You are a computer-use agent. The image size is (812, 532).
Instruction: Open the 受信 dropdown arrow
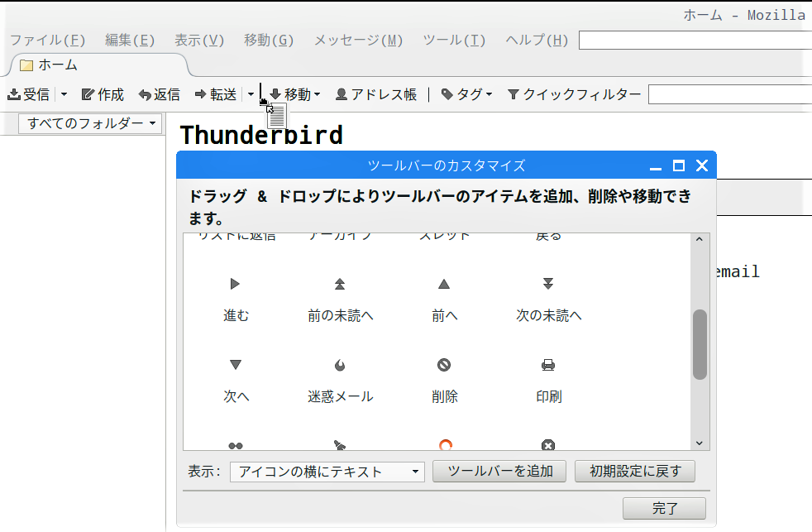(x=64, y=94)
